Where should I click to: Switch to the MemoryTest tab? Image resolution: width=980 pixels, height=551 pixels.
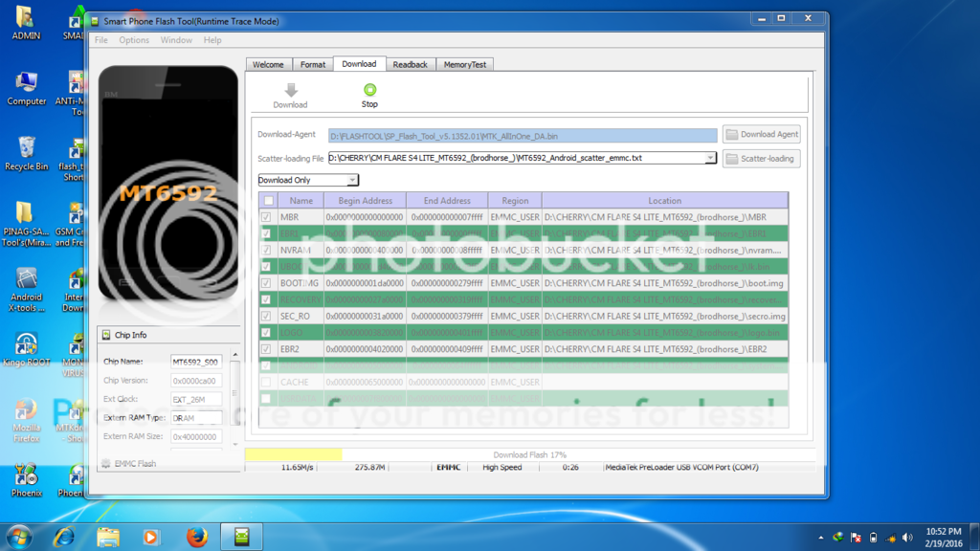(x=465, y=64)
